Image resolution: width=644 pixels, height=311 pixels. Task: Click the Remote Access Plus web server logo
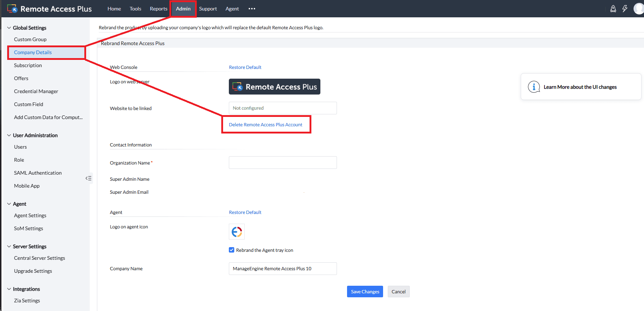[275, 87]
